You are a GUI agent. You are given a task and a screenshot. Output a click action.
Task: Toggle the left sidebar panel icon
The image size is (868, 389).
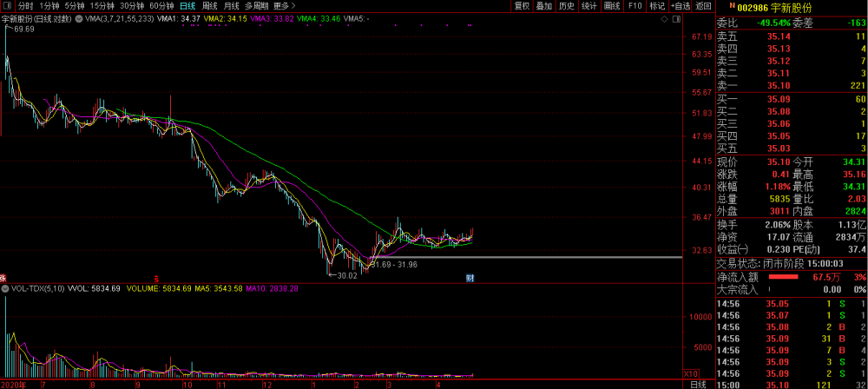click(6, 6)
